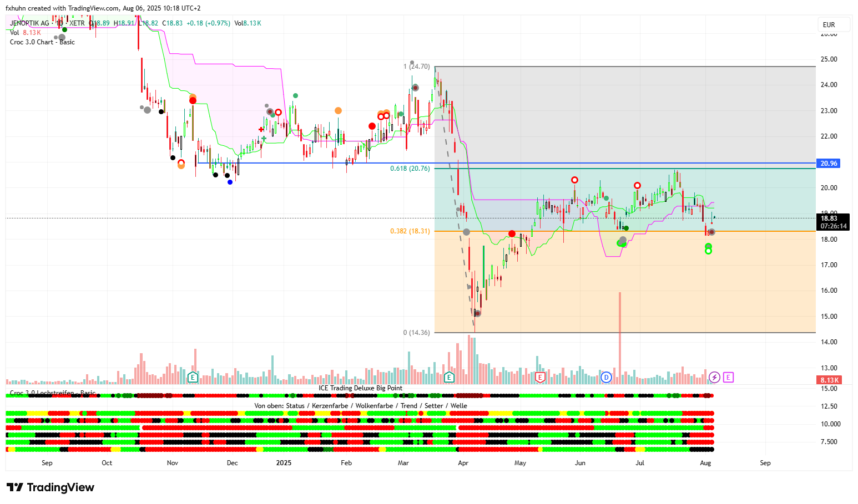Click the blue dot signal below December candles
The height and width of the screenshot is (504, 858).
point(230,182)
